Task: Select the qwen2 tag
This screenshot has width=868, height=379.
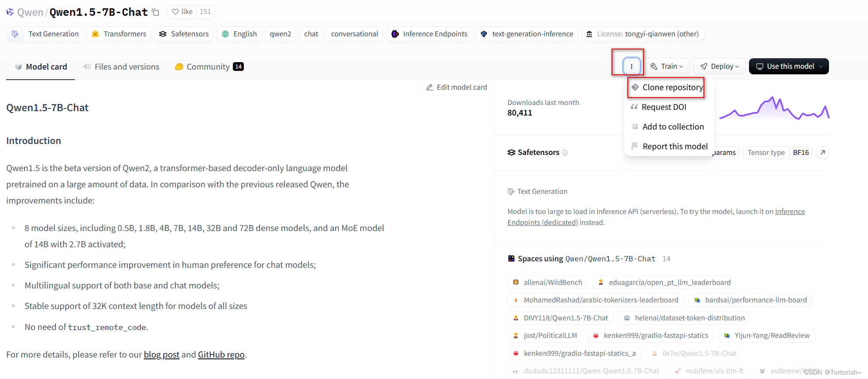Action: point(281,34)
